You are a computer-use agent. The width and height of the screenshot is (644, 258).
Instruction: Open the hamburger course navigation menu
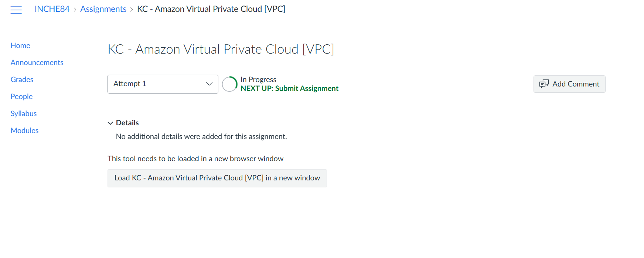[16, 10]
